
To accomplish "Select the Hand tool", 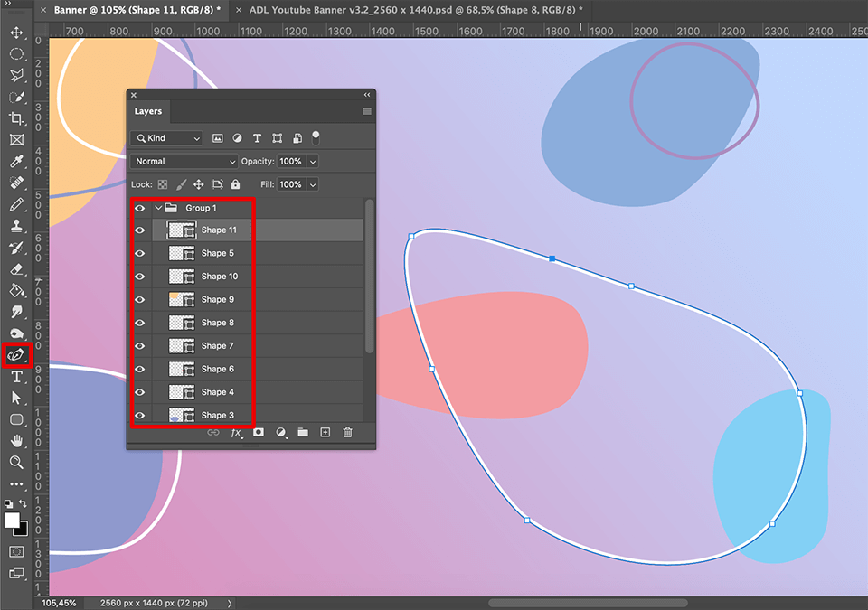I will click(16, 441).
